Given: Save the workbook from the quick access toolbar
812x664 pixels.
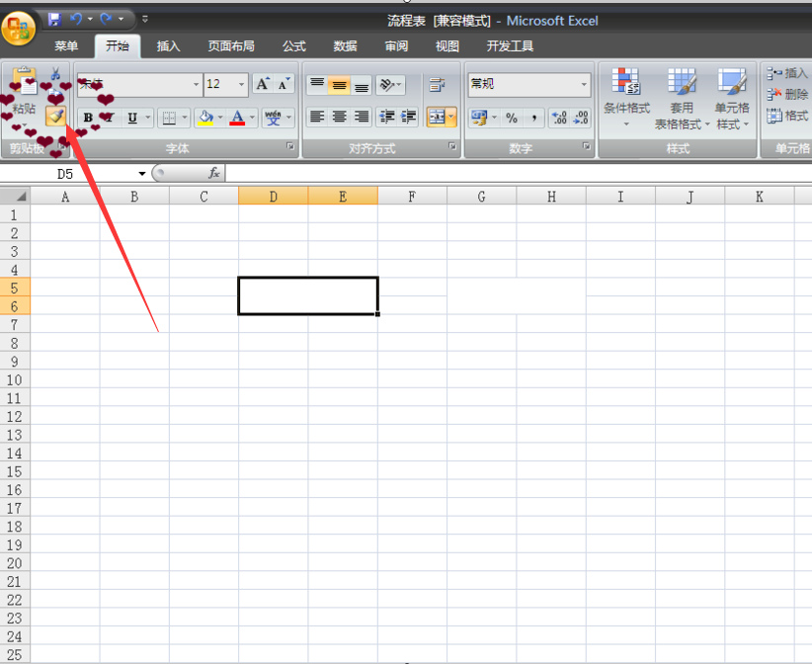Looking at the screenshot, I should point(54,20).
